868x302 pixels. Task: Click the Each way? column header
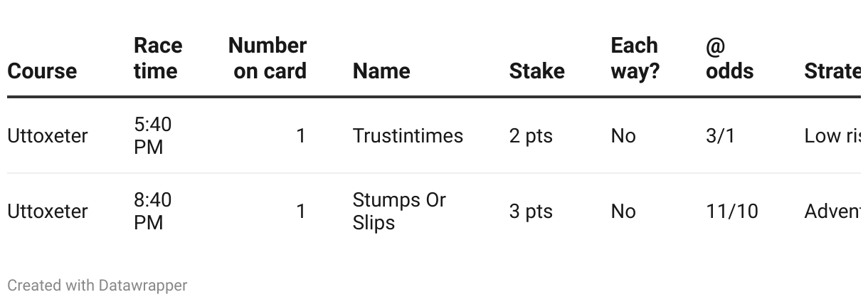pyautogui.click(x=635, y=58)
